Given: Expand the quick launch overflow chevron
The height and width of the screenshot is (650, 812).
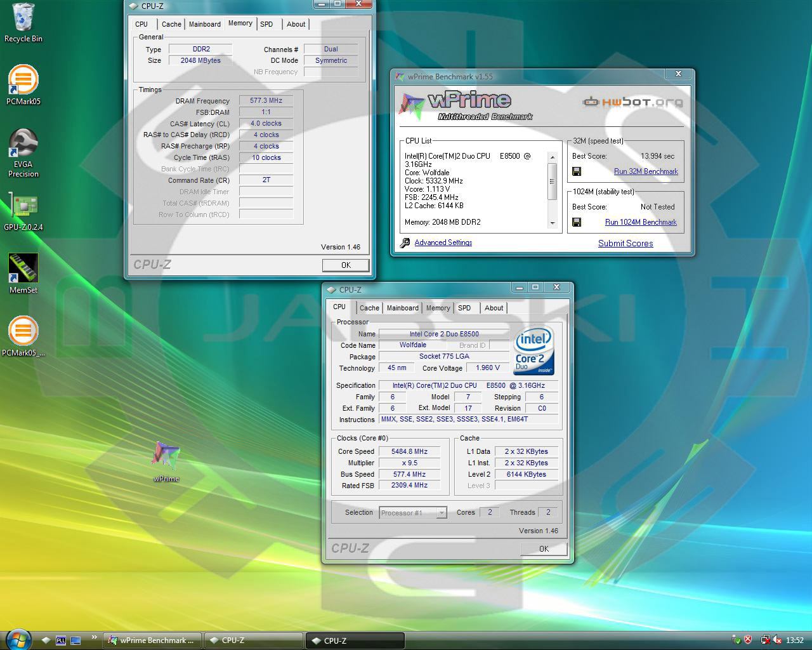Looking at the screenshot, I should [x=95, y=637].
